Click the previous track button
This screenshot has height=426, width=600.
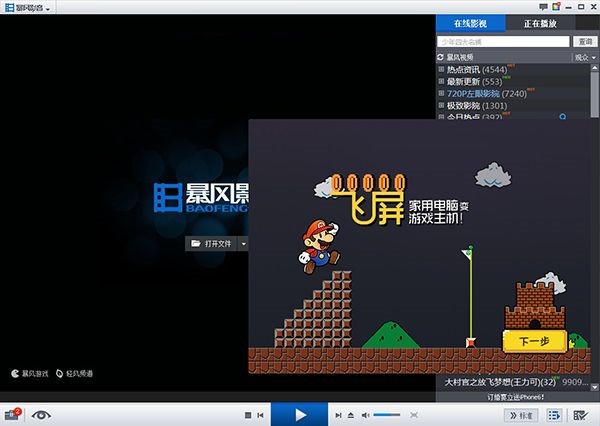[x=260, y=415]
